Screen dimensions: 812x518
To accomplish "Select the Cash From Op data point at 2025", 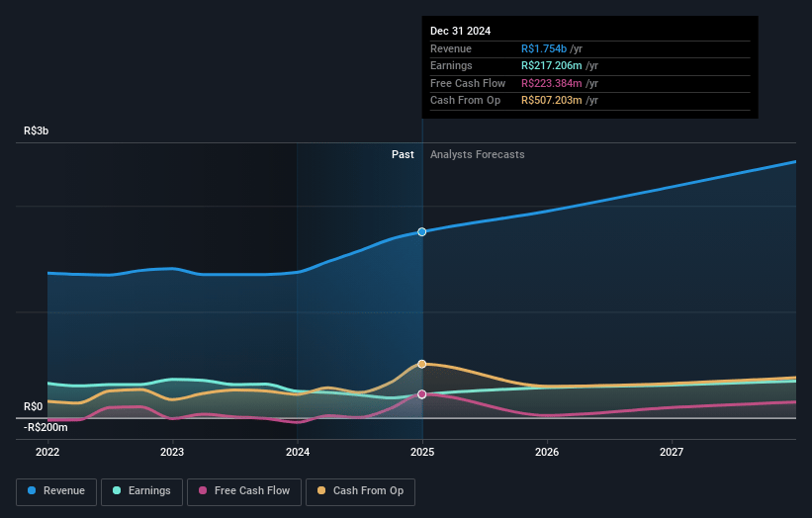I will pyautogui.click(x=422, y=365).
